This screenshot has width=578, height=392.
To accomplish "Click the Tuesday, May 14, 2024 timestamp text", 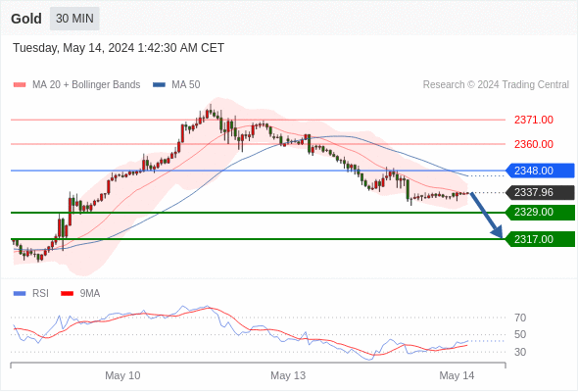I will click(119, 48).
